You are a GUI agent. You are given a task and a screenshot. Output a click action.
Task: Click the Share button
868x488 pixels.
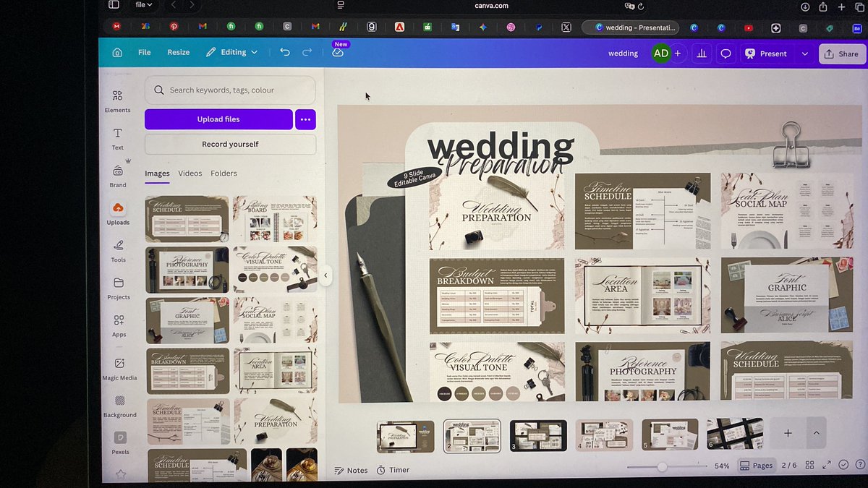841,54
